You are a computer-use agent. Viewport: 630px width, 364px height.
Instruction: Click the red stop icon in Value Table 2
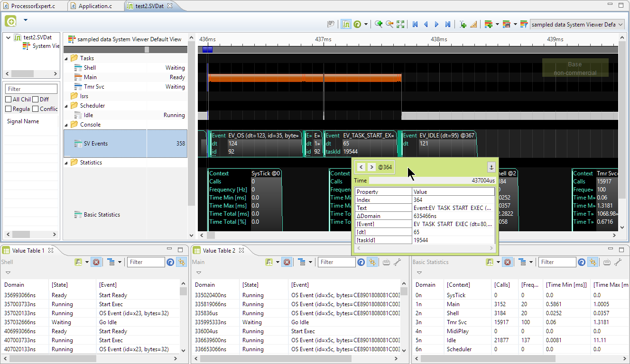click(286, 262)
